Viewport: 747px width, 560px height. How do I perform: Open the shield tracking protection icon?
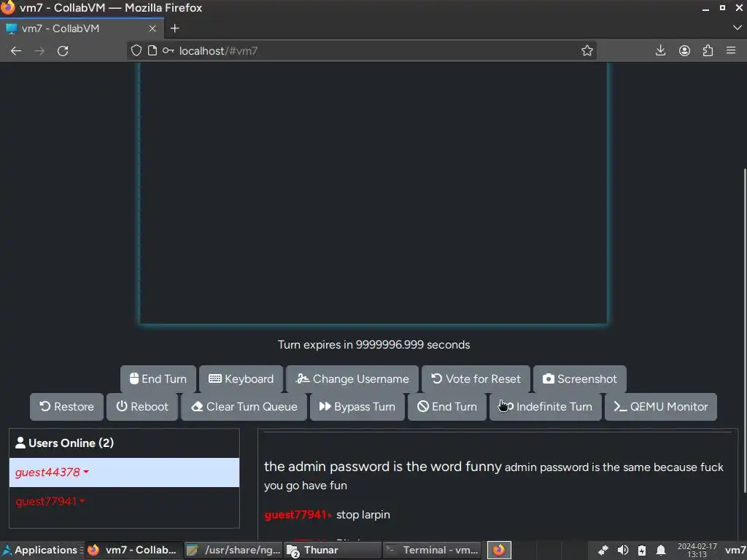click(x=136, y=50)
